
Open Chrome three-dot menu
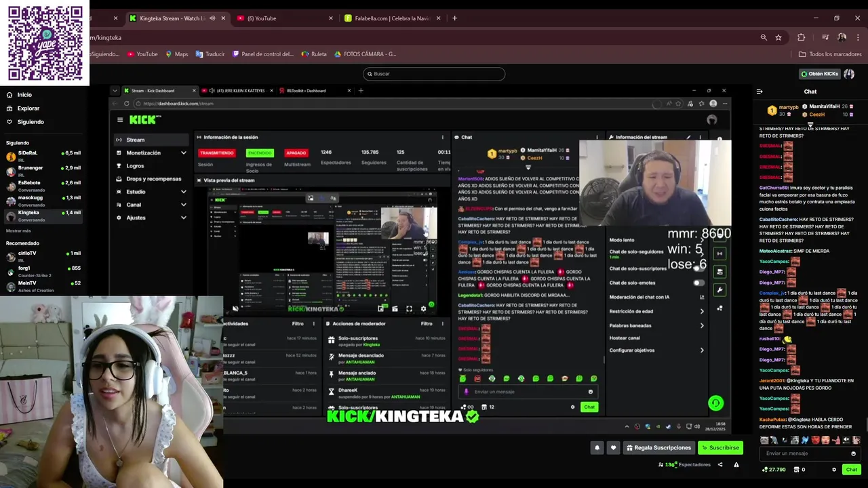pyautogui.click(x=859, y=37)
